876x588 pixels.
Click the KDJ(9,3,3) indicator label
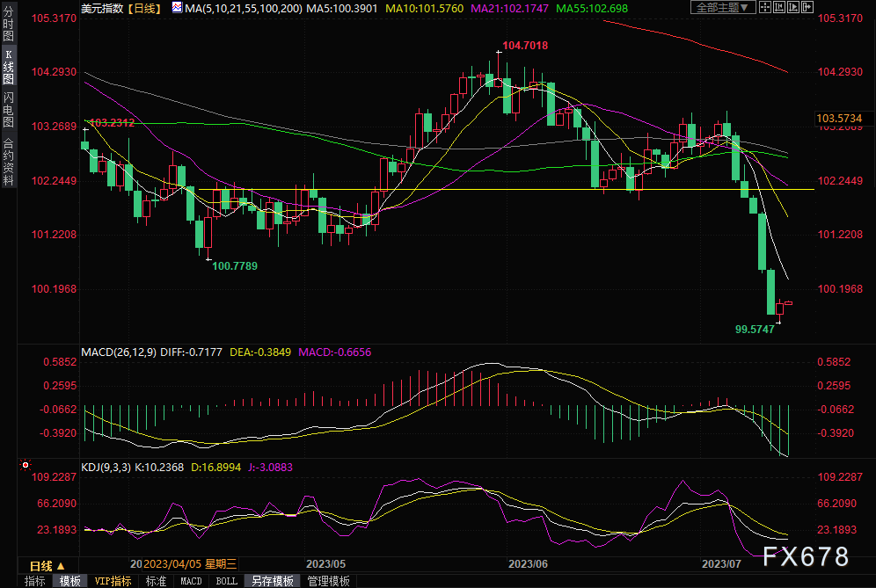click(106, 468)
